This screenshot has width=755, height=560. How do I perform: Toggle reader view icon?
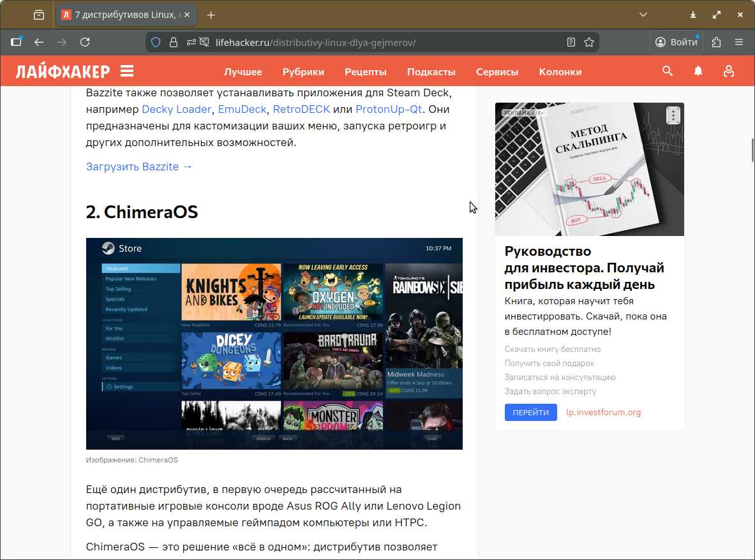click(571, 42)
